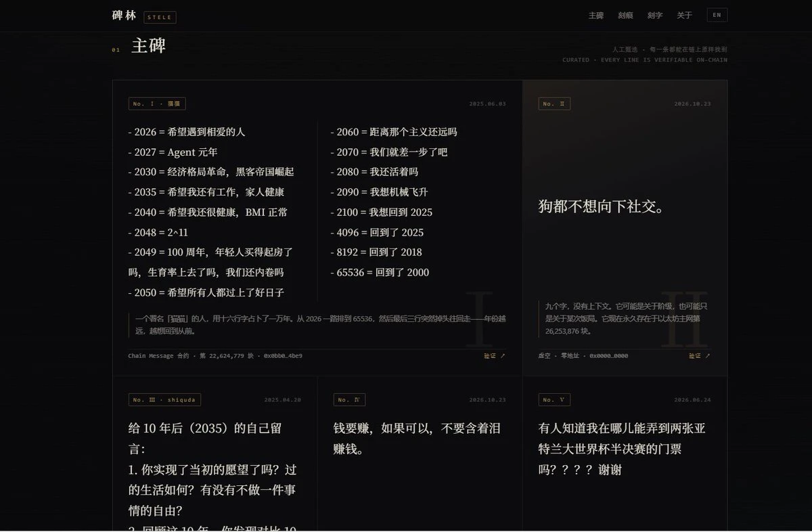The height and width of the screenshot is (532, 812).
Task: Click the line '- 2070 = 我们就差一步了吧'
Action: [388, 152]
